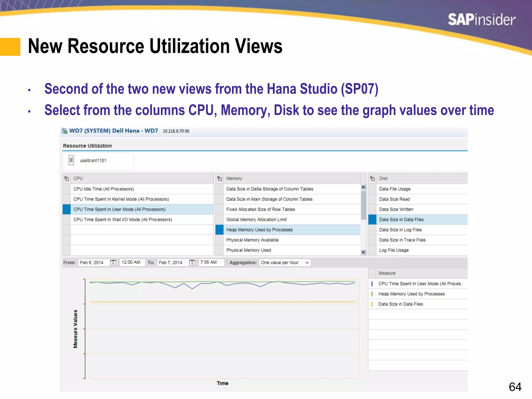The width and height of the screenshot is (532, 399).
Task: Click the Memory column header
Action: 292,178
